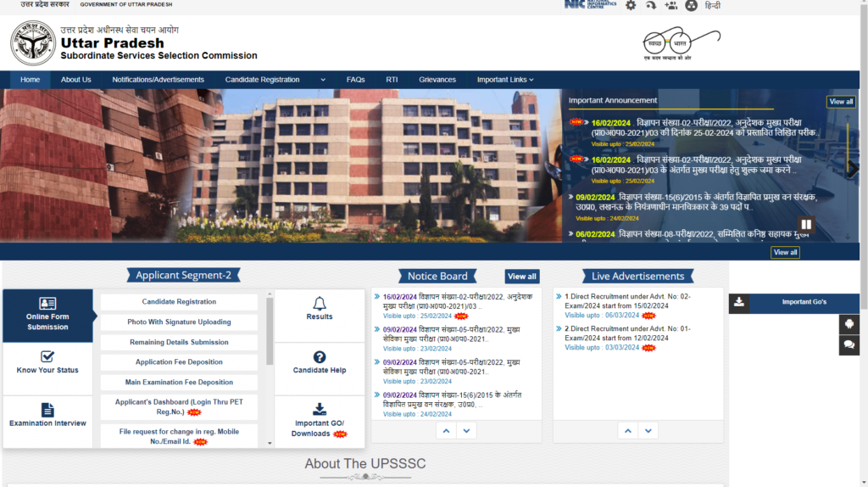Open File request for change in reg. Mobile
Image resolution: width=868 pixels, height=487 pixels.
[x=179, y=436]
